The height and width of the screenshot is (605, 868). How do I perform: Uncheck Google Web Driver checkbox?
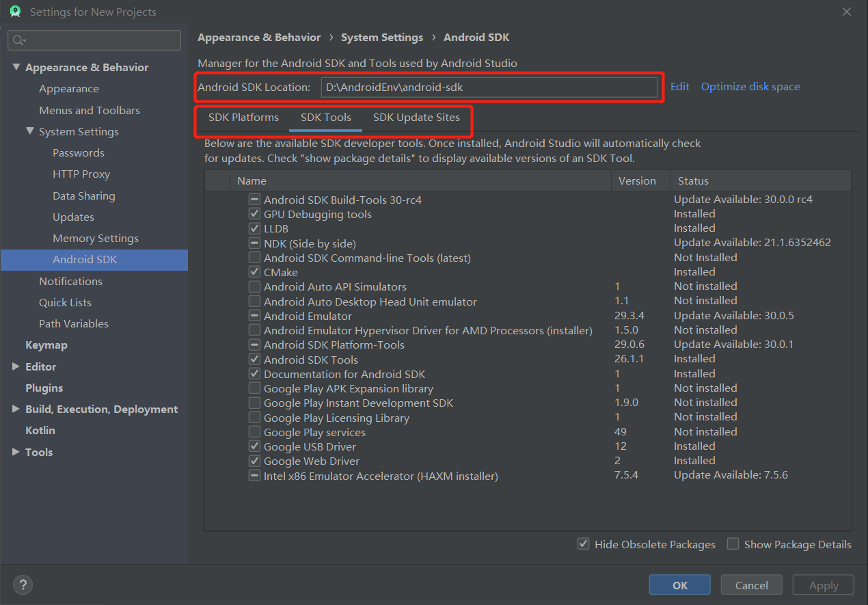coord(254,461)
